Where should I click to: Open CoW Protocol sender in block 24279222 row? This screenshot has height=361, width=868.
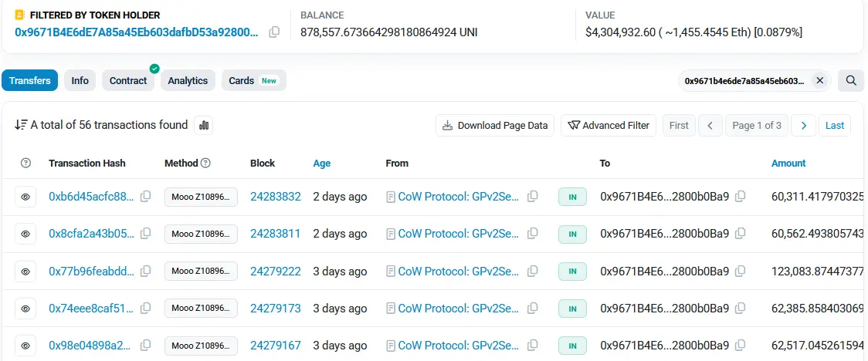click(x=459, y=271)
